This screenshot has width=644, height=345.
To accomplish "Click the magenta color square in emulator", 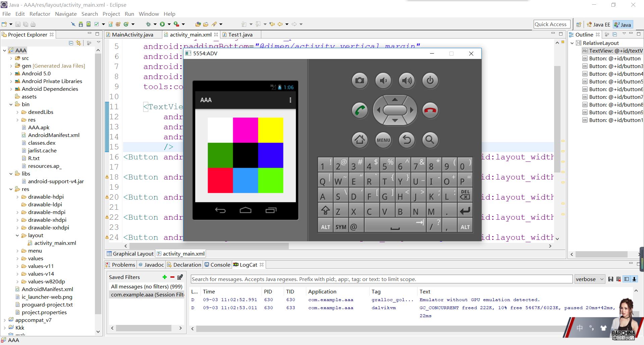I will tap(245, 130).
